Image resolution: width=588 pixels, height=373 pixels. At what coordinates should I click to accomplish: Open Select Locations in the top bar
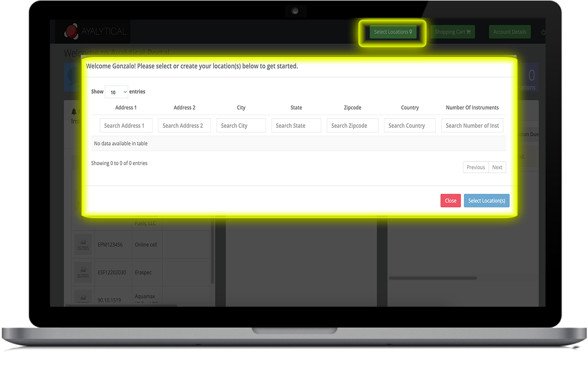tap(392, 32)
